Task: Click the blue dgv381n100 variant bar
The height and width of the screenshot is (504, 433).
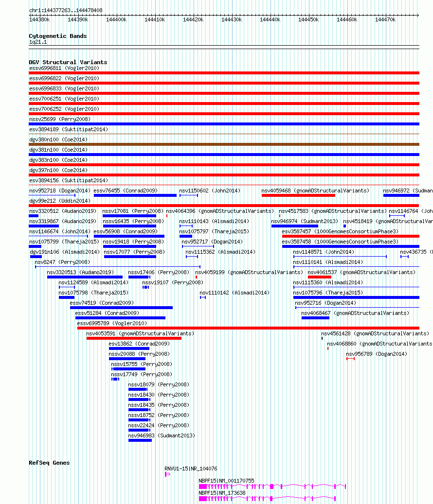Action: [x=224, y=155]
